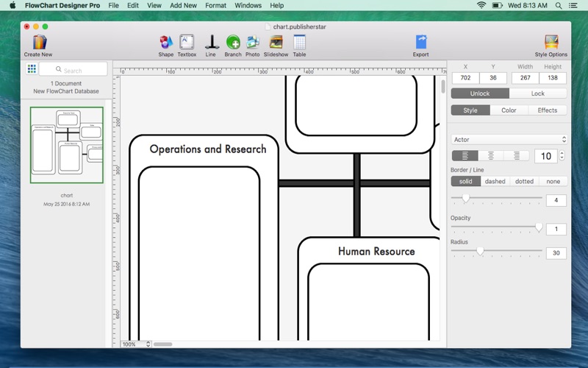Switch to Lock mode

coord(537,93)
